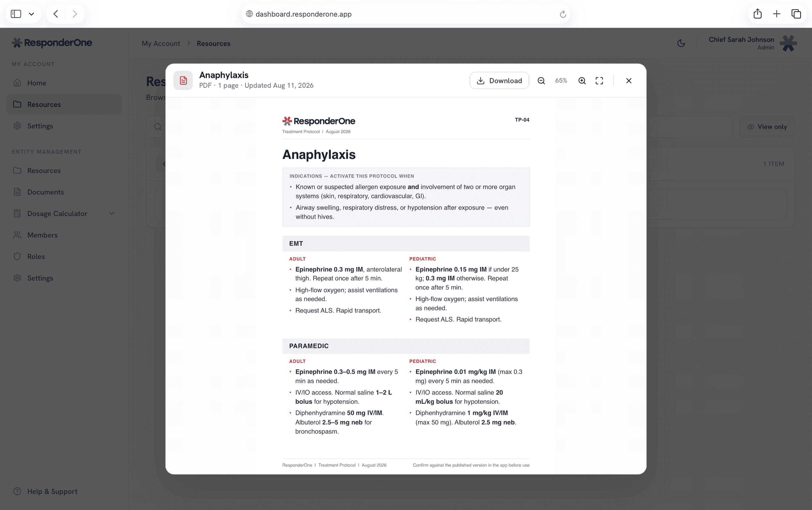Reload the page
Screen dimensions: 812x510
pos(563,14)
